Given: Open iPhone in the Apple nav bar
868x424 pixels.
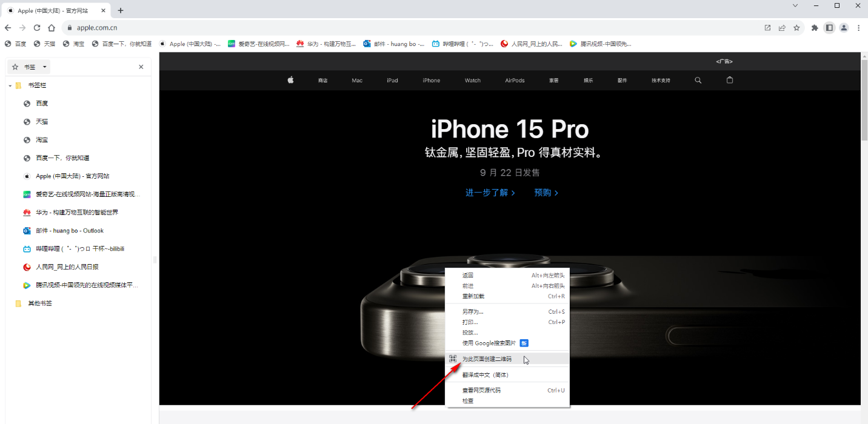Looking at the screenshot, I should tap(432, 81).
